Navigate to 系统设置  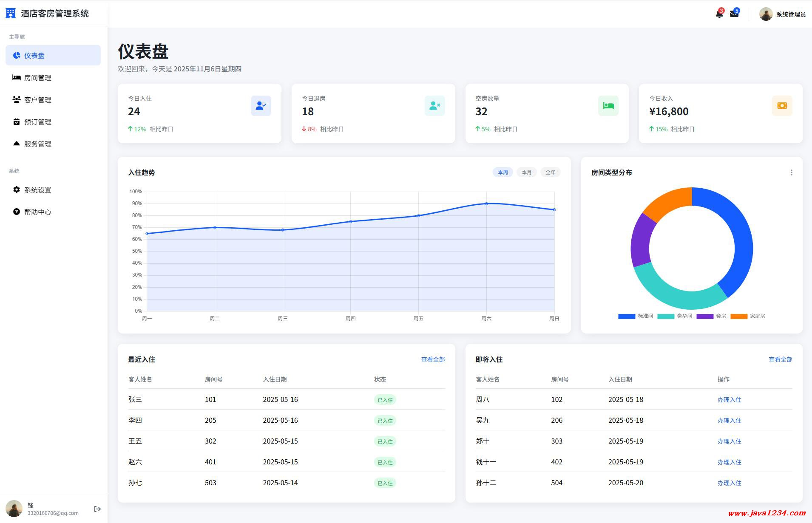[38, 190]
